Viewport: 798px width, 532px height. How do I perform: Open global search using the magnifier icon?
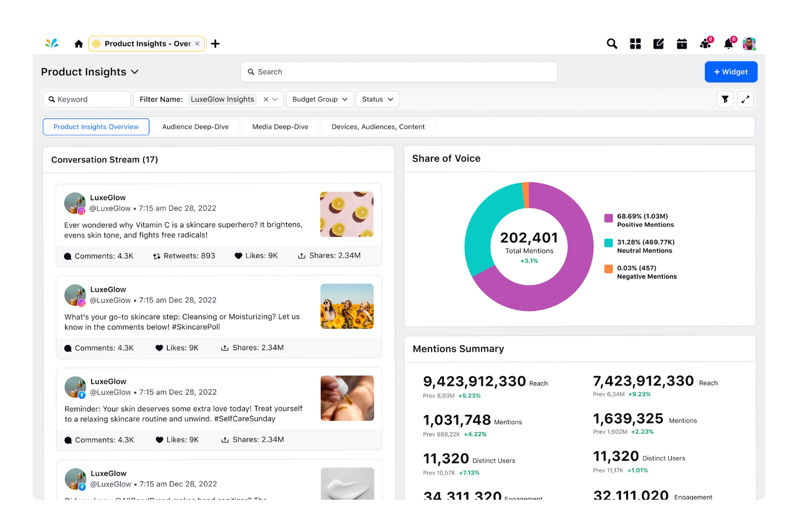click(x=611, y=44)
